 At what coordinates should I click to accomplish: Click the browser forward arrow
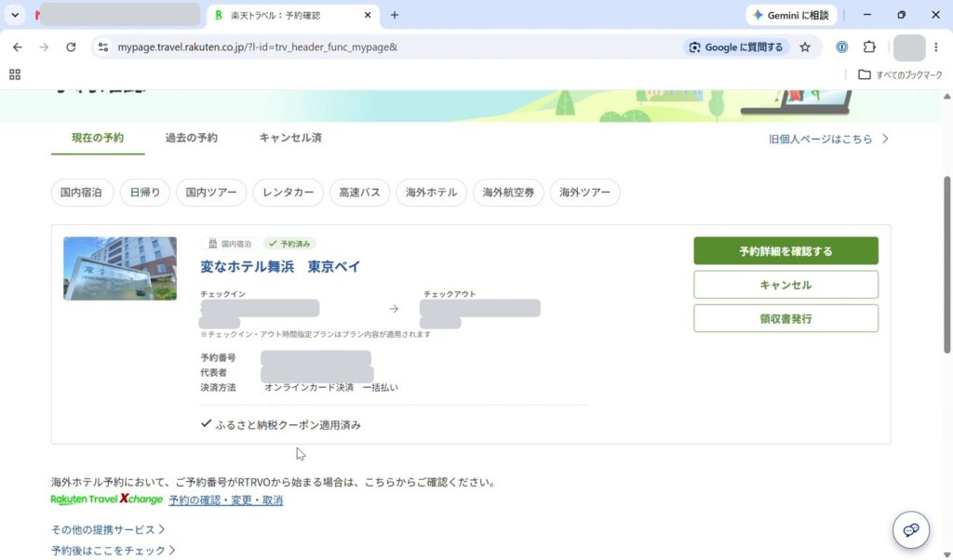click(x=44, y=47)
